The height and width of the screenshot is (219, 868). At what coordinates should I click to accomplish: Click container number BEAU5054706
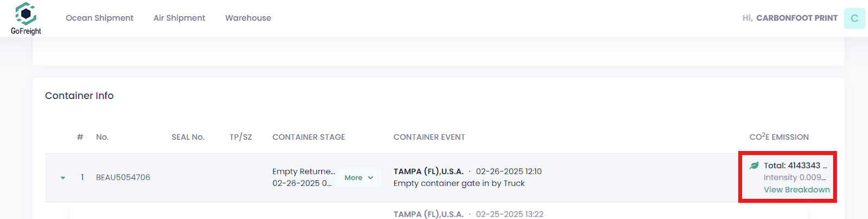click(123, 178)
